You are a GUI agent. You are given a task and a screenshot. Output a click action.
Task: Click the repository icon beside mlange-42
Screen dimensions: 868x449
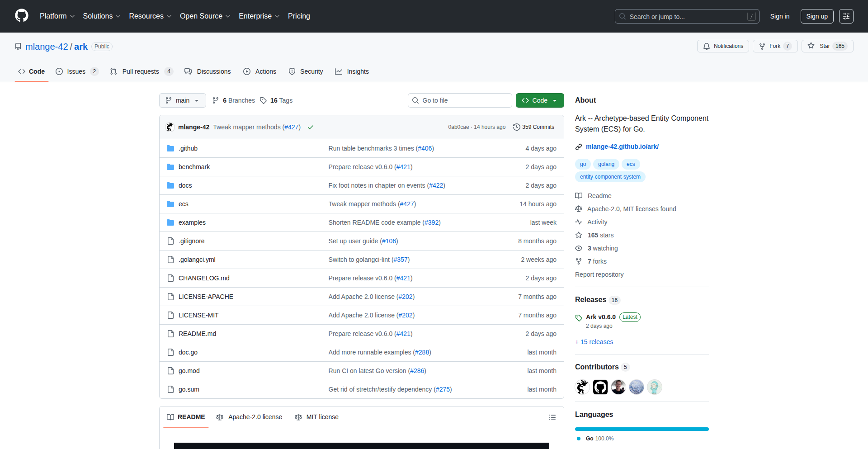click(18, 47)
